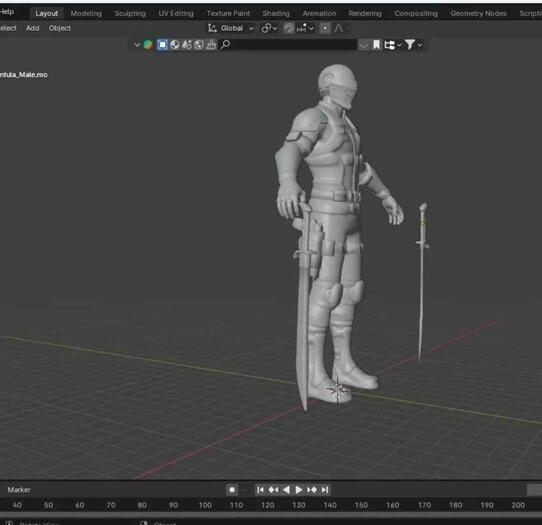The width and height of the screenshot is (542, 525).
Task: Open the pivot point dropdown
Action: point(270,28)
